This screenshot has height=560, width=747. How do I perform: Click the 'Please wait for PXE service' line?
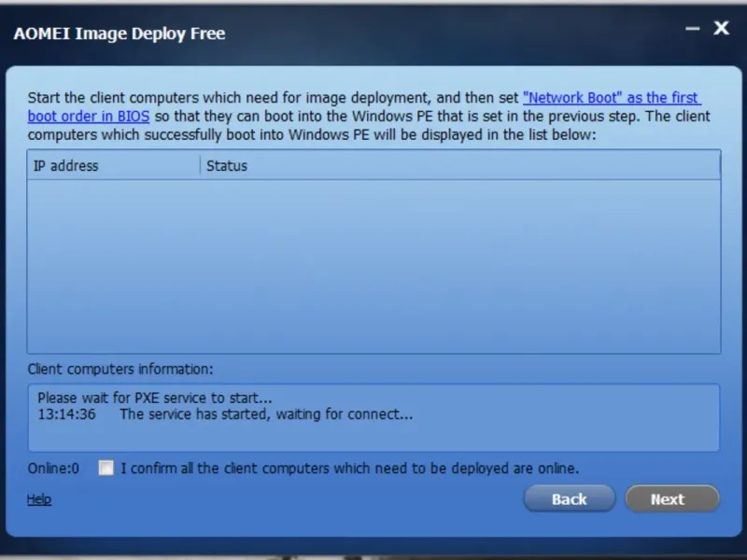[155, 398]
